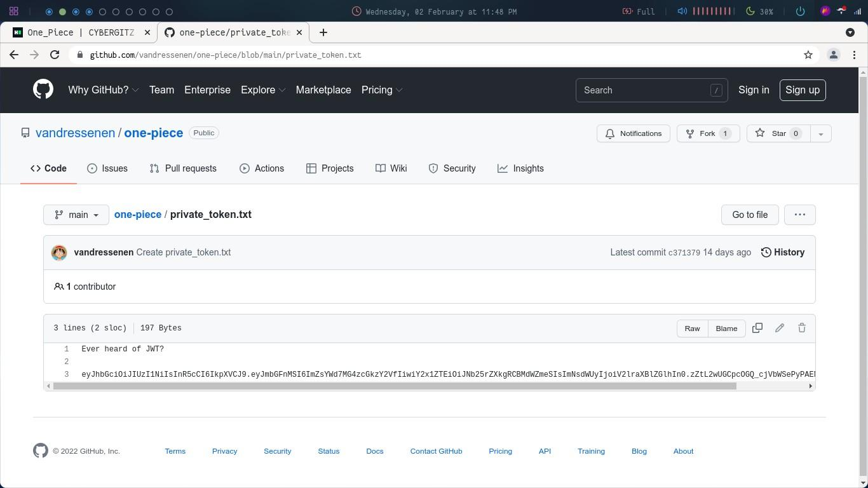Open the GitHub Octocat home logo
Viewport: 868px width, 488px height.
43,90
